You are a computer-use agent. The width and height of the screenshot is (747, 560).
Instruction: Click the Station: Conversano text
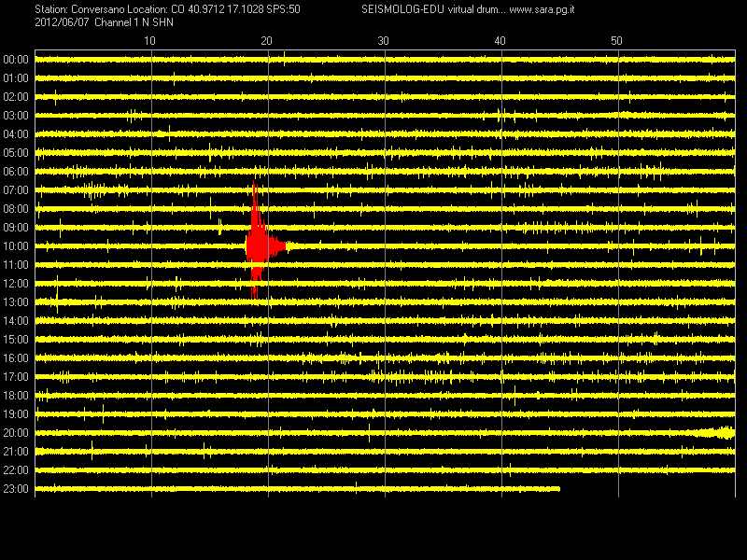click(79, 9)
